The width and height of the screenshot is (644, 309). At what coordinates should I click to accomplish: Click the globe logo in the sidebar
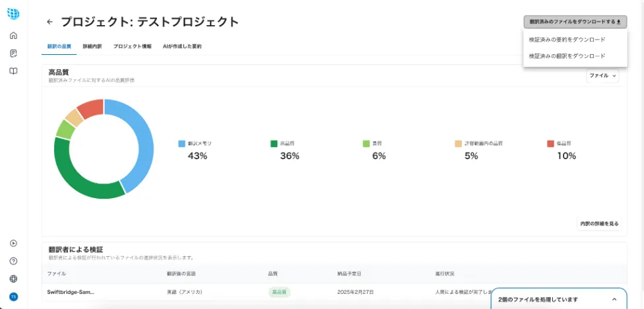(x=13, y=13)
